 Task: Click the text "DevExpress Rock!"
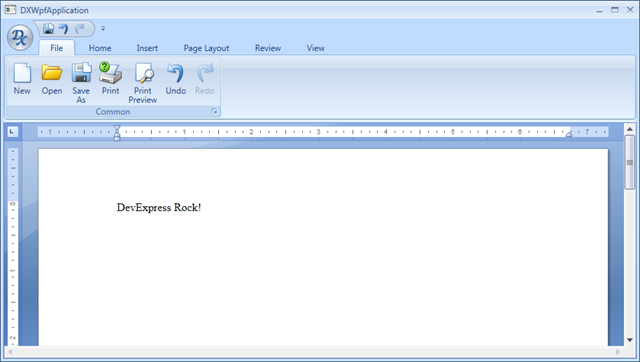[159, 207]
